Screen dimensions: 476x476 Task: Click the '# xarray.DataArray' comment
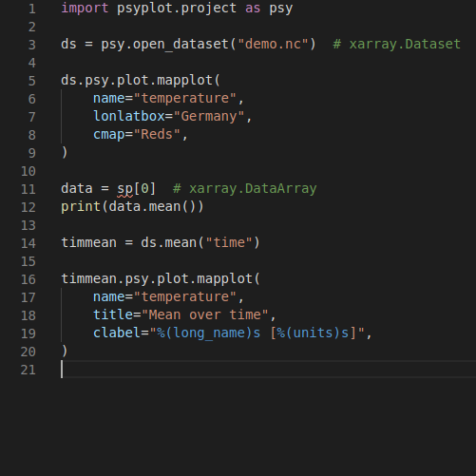point(245,189)
